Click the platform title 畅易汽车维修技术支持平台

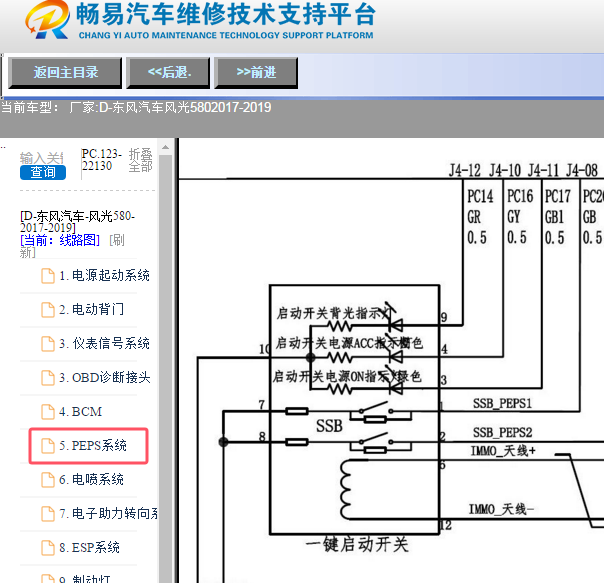226,14
